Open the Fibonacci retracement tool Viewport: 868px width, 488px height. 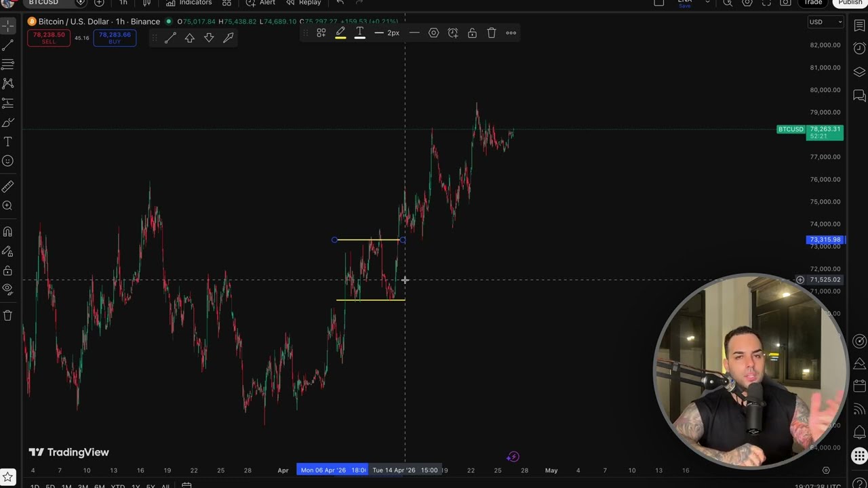click(8, 64)
